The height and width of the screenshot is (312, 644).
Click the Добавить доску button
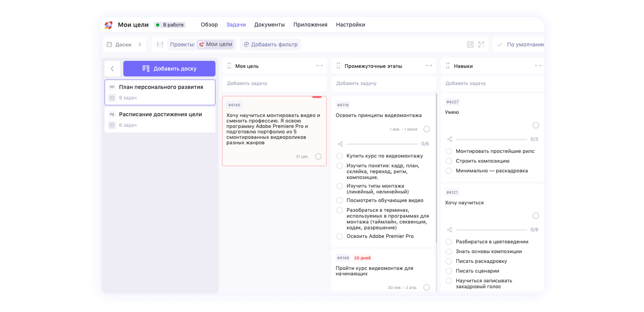click(x=169, y=68)
